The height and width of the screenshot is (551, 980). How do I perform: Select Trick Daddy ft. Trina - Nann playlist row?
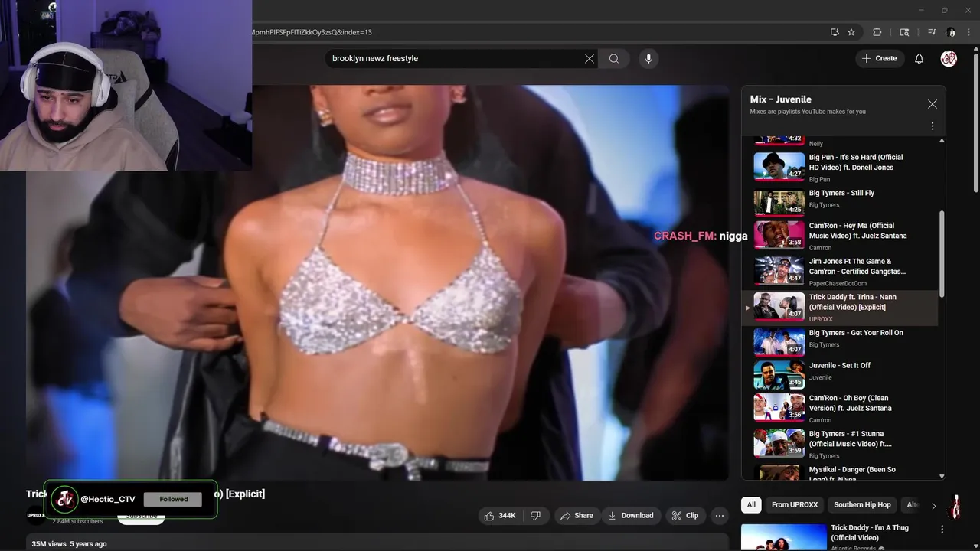[838, 307]
